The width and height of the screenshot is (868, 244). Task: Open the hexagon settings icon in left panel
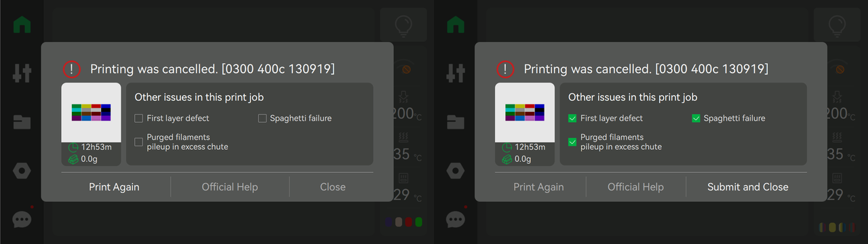22,170
